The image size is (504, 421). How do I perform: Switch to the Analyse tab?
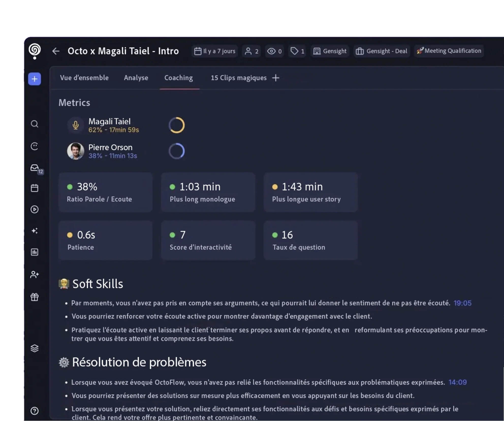point(136,78)
